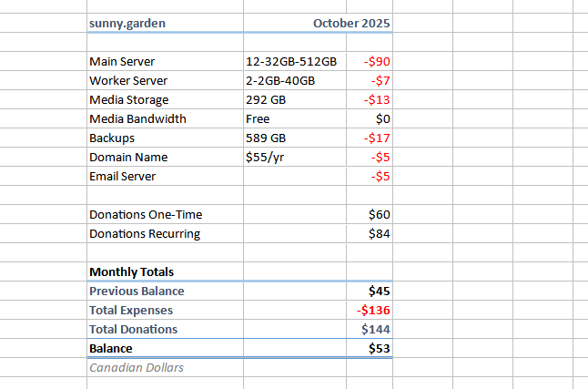Click the Total Donations label cell
Image resolution: width=588 pixels, height=389 pixels.
click(x=165, y=329)
